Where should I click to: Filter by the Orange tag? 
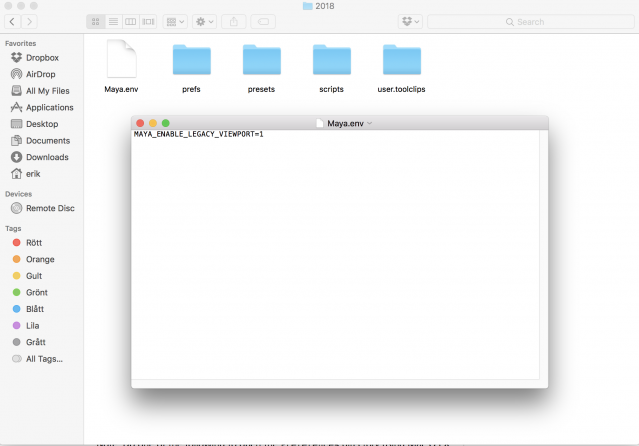click(42, 259)
